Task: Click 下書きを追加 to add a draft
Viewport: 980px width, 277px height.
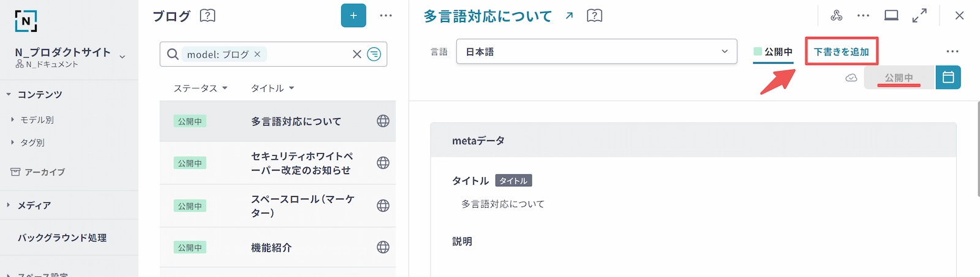Action: (841, 51)
